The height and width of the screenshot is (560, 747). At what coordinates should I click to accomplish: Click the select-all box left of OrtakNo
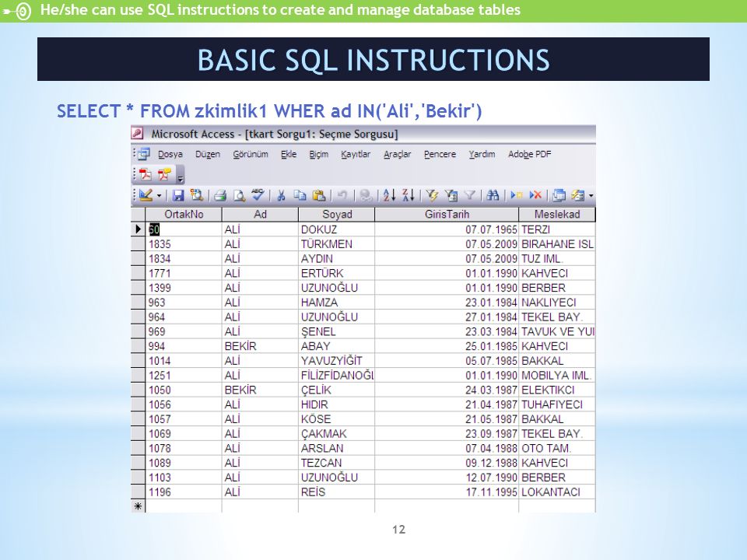point(139,215)
